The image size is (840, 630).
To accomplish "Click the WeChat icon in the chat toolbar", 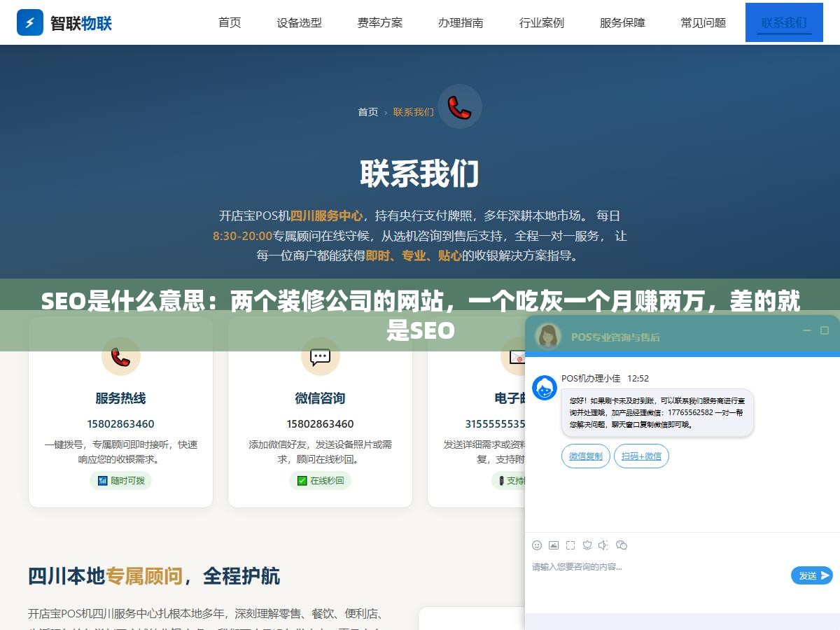I will tap(622, 545).
